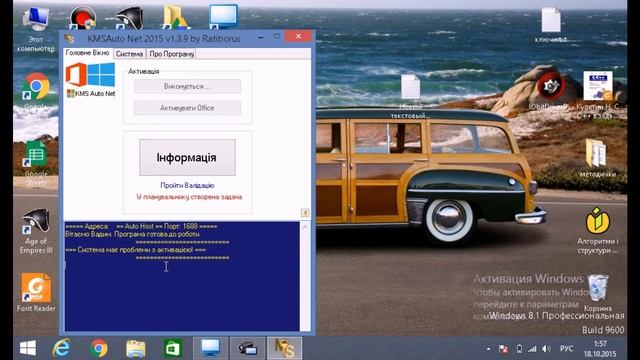Select the red record-ball desktop shortcut

tap(82, 18)
